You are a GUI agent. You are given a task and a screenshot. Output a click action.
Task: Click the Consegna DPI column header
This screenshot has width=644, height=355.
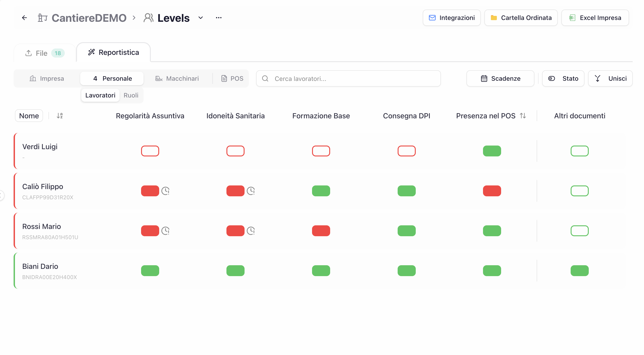point(406,116)
